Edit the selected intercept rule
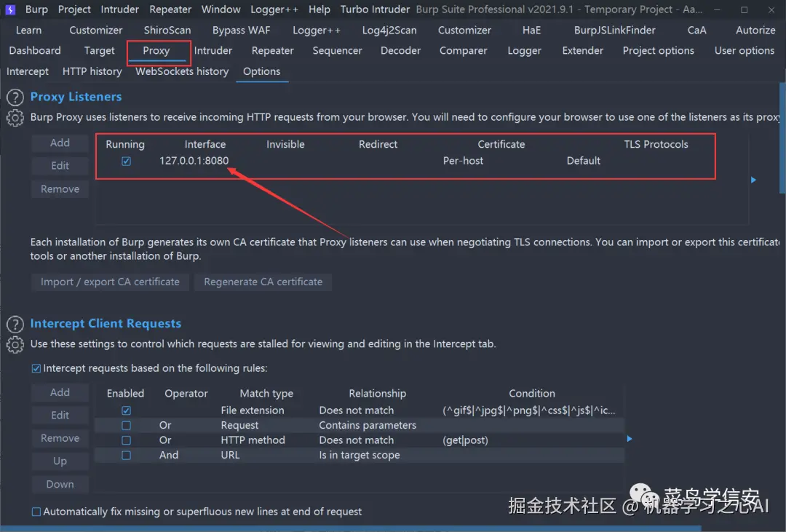 [60, 416]
